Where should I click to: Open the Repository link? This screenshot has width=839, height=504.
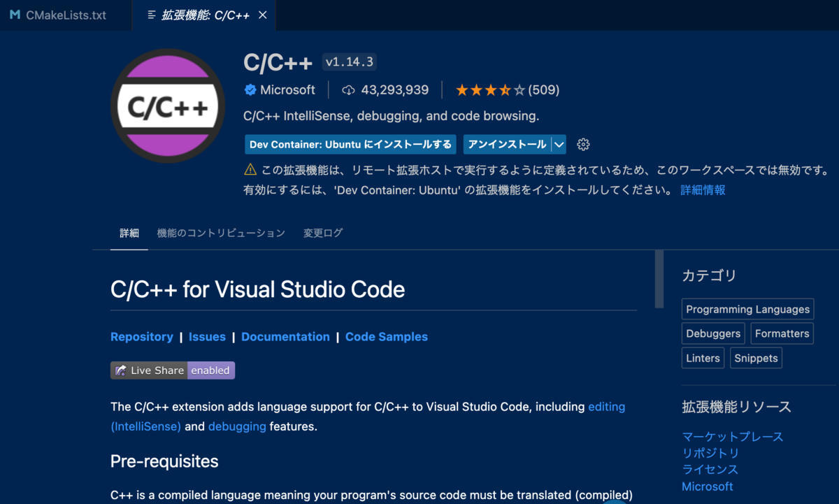(x=142, y=337)
